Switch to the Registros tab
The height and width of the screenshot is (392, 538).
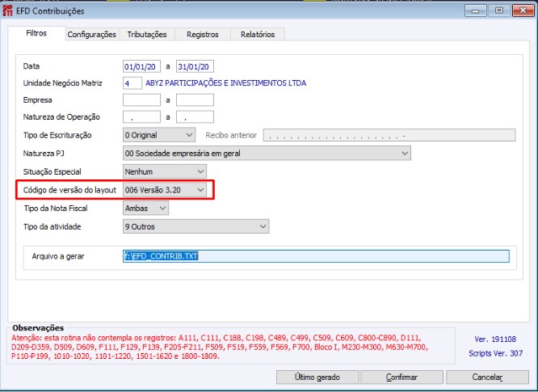point(203,34)
